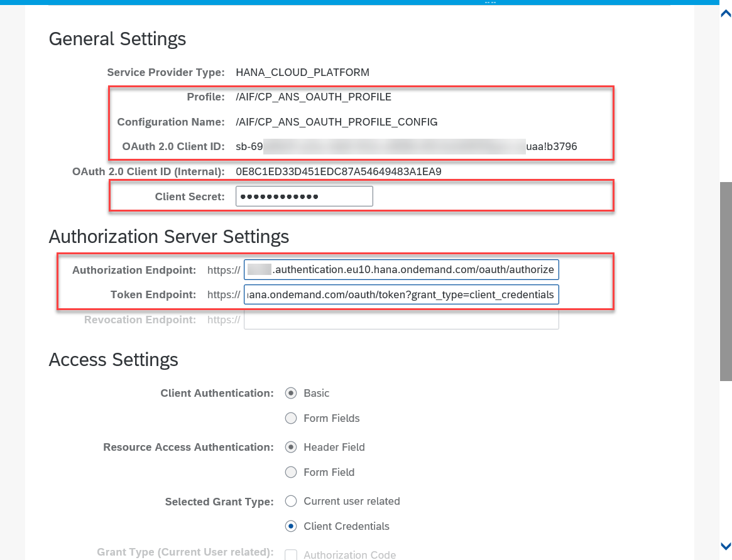Select Form Fields client authentication
The image size is (732, 560).
tap(291, 418)
